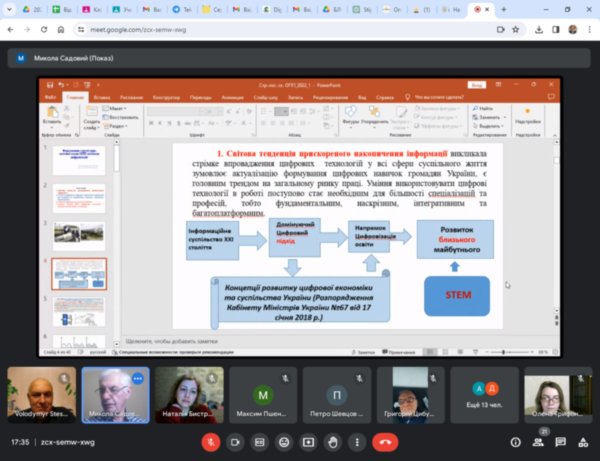Open more options three-dot menu
The width and height of the screenshot is (600, 461).
[x=358, y=441]
